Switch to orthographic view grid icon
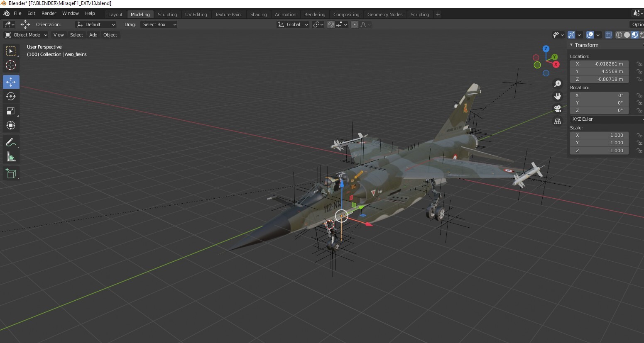644x343 pixels. pos(558,121)
